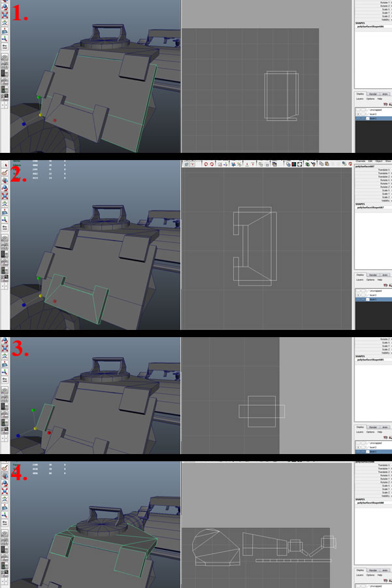
Task: Click the Scale Y attribute in screenshot 1
Action: (385, 13)
